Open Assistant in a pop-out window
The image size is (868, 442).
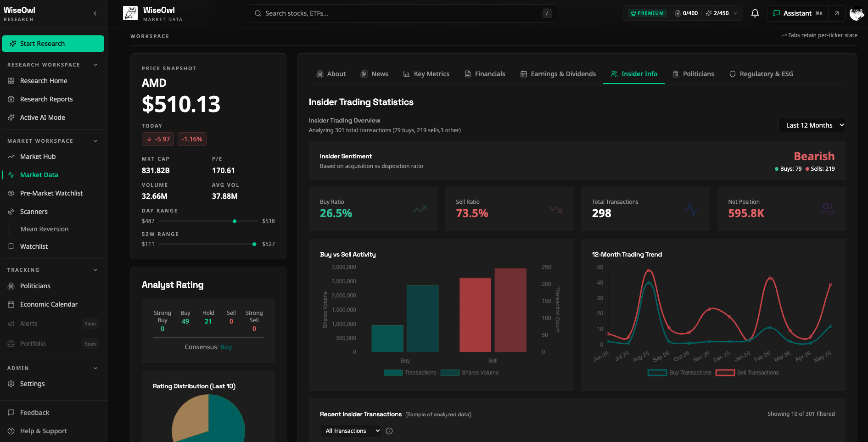[x=837, y=13]
